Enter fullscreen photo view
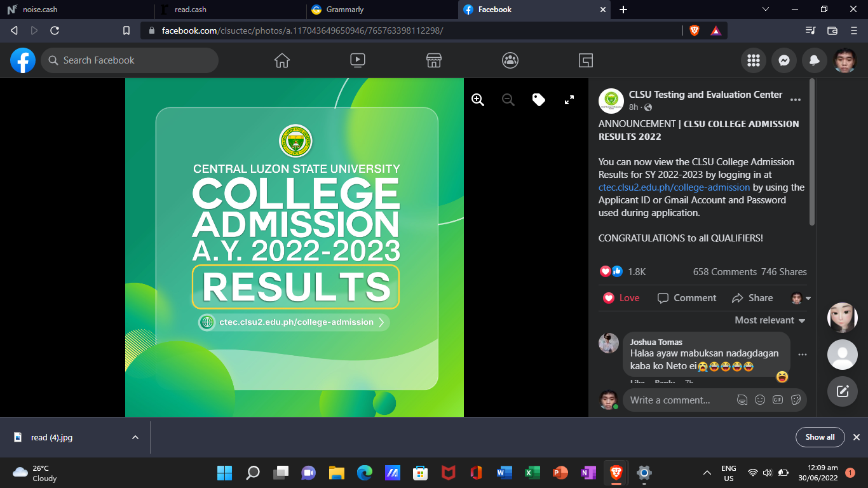 [569, 100]
